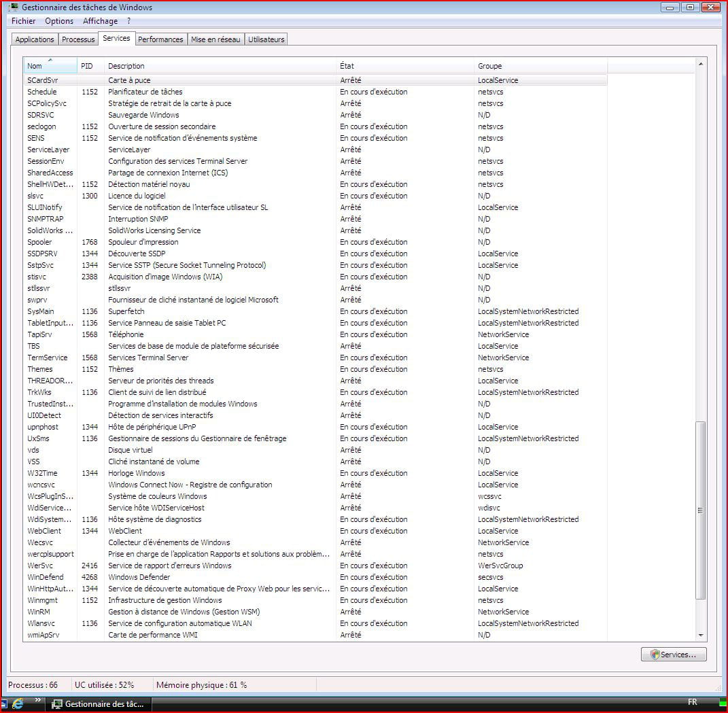Select the WinDefend service

315,578
